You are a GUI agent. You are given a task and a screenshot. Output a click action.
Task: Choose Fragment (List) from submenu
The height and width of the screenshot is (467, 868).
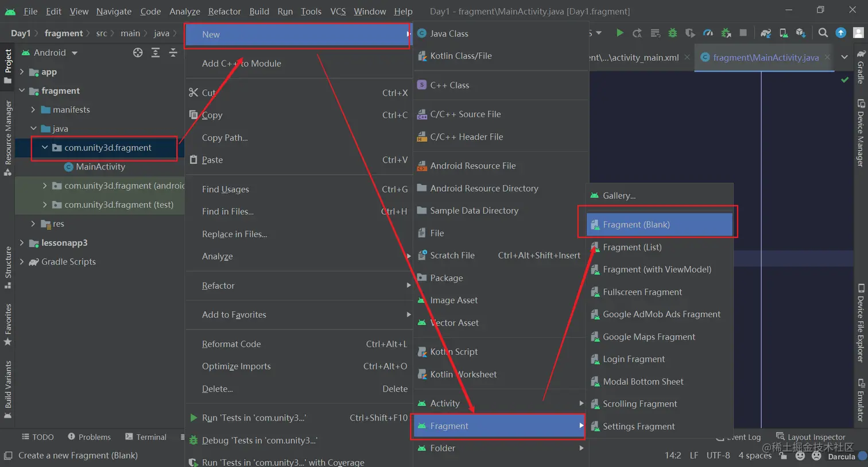click(659, 247)
